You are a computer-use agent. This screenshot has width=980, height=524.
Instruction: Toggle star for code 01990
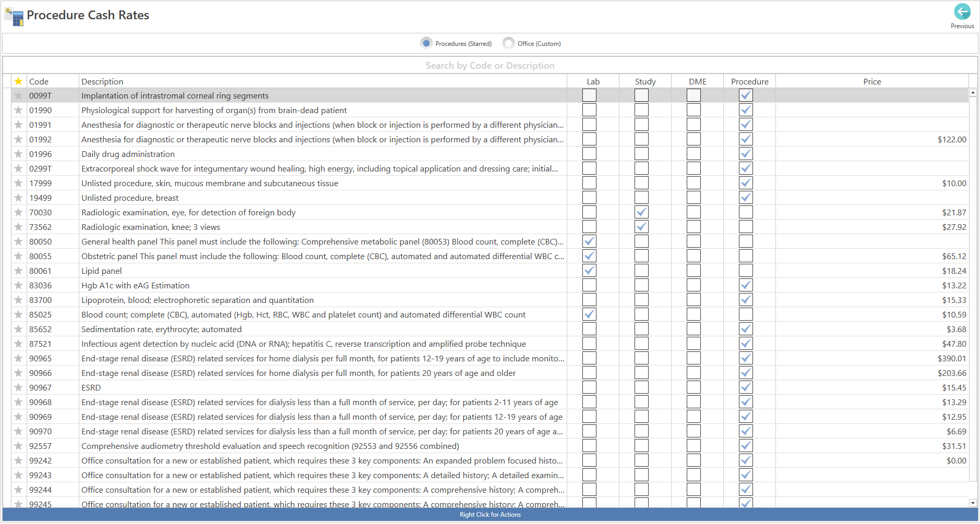[18, 110]
